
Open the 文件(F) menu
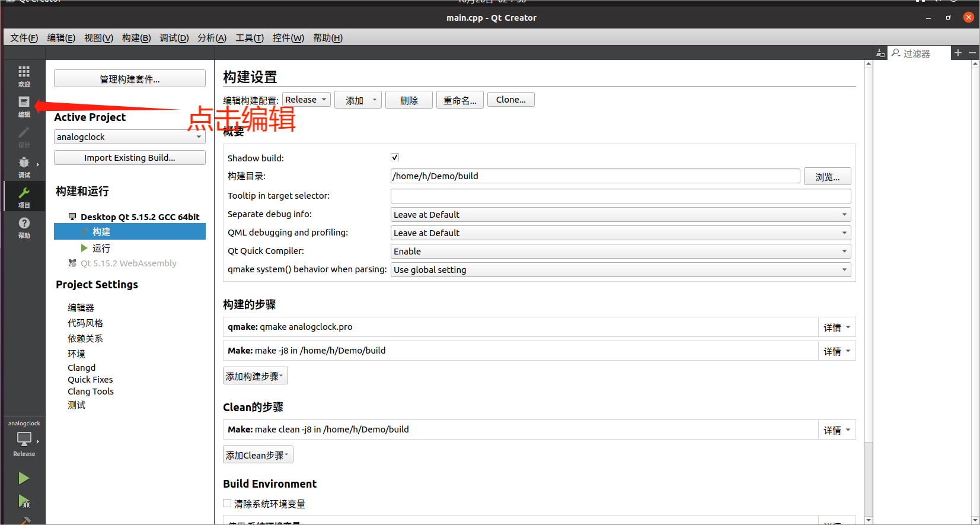pyautogui.click(x=24, y=38)
